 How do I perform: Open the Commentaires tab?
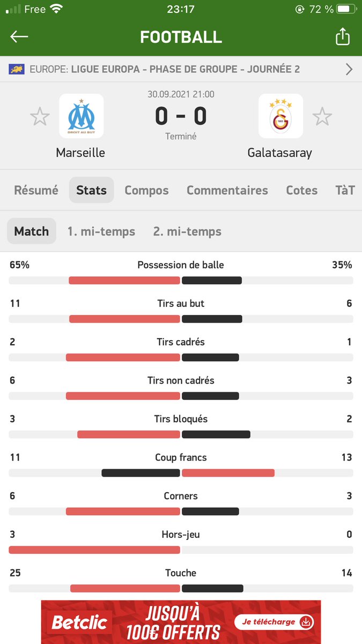tap(227, 190)
